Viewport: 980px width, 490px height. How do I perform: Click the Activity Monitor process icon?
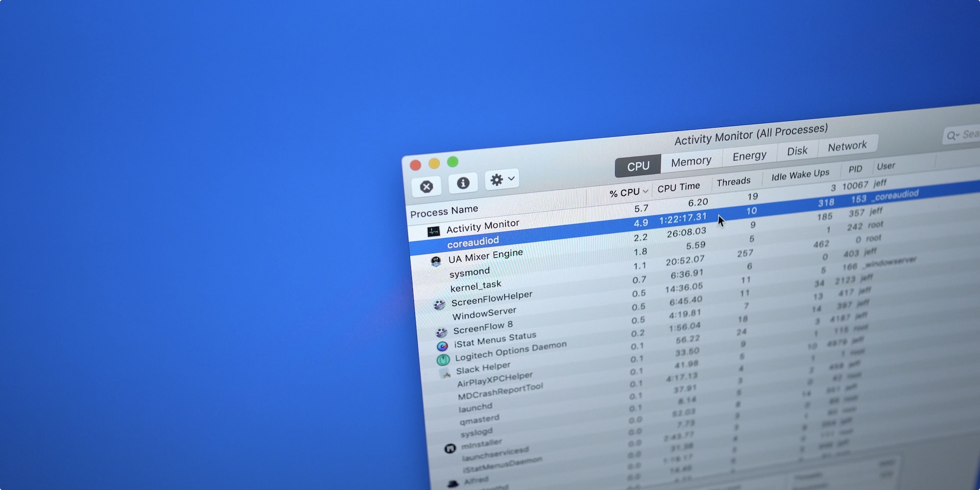pyautogui.click(x=434, y=232)
